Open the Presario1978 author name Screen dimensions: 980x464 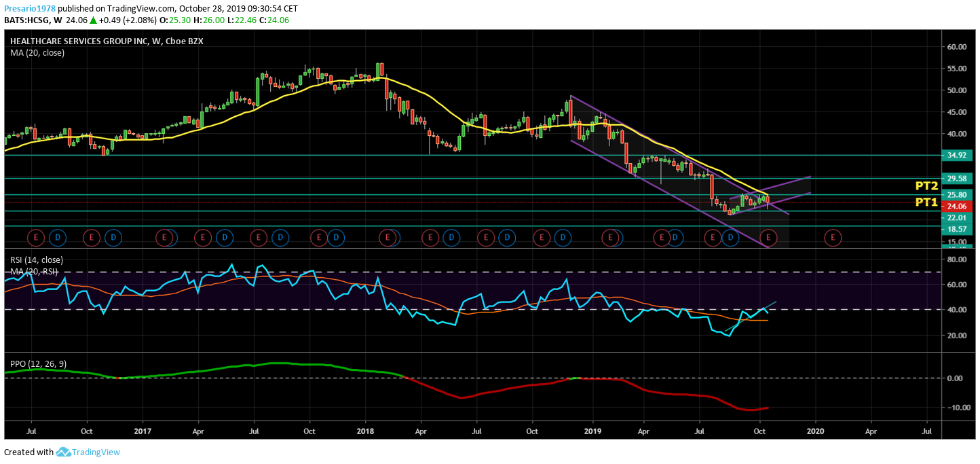click(29, 8)
